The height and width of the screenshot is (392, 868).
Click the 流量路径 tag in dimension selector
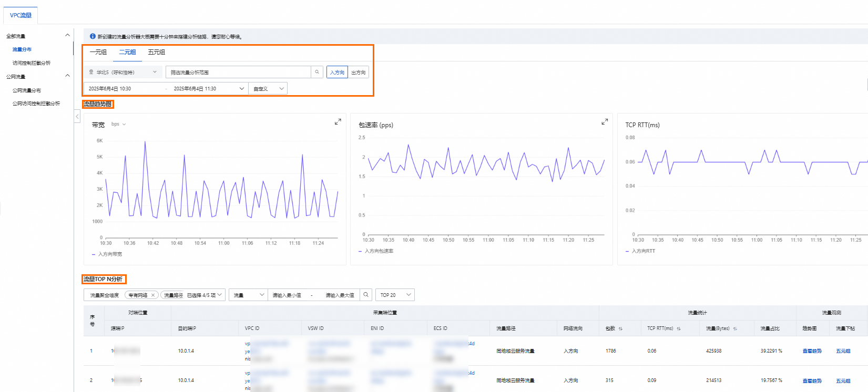(173, 295)
